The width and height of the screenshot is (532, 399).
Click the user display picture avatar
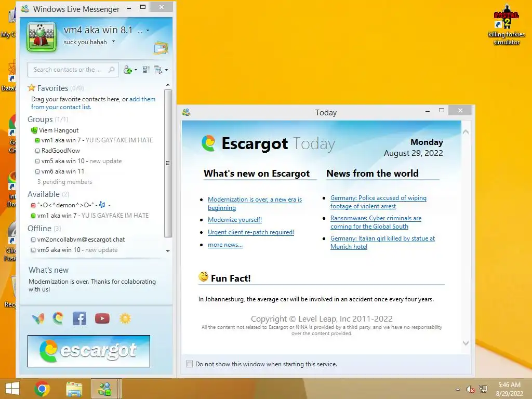click(42, 37)
